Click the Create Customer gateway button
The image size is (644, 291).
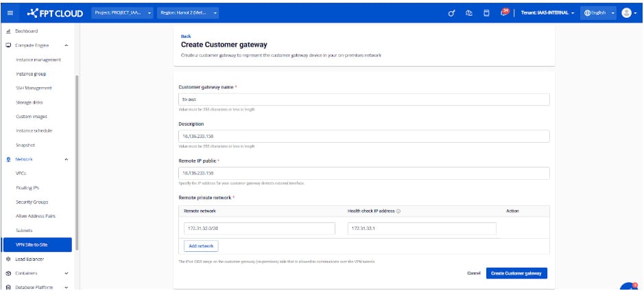[516, 273]
